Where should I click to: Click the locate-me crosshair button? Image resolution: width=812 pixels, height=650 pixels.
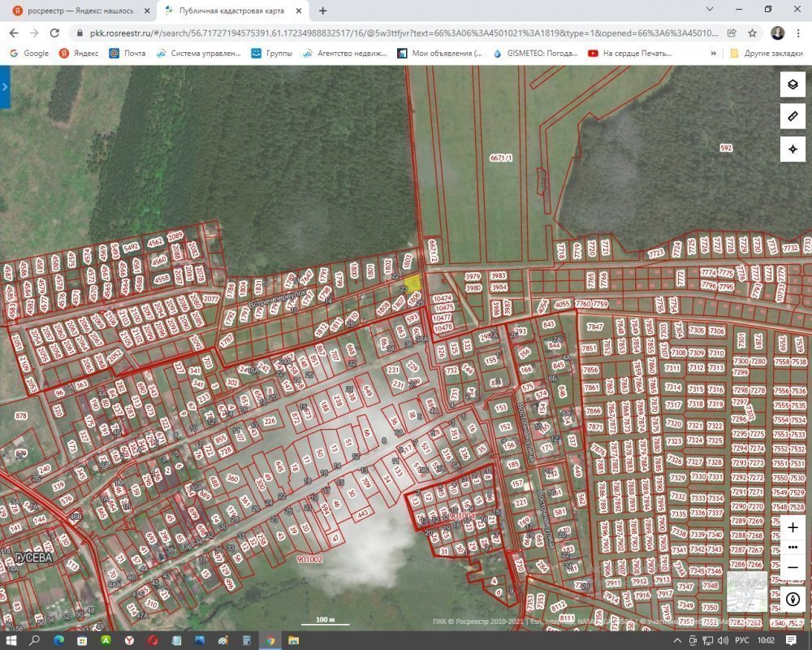coord(793,149)
